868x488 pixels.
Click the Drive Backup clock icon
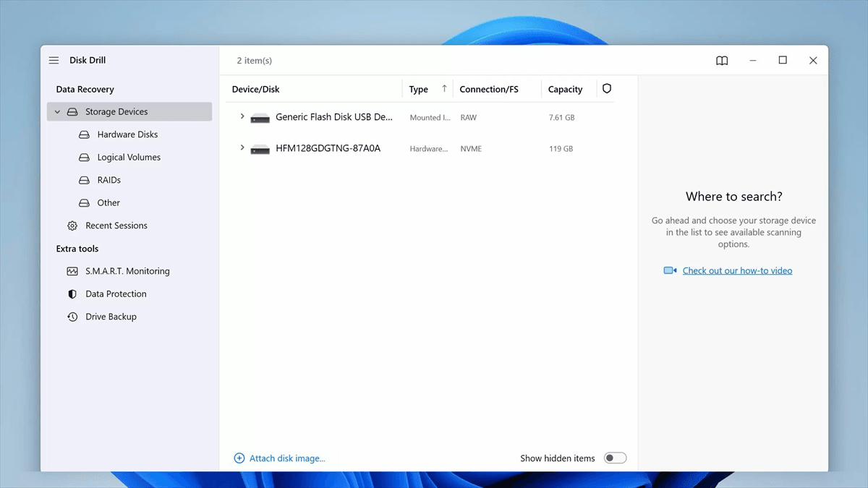coord(72,317)
